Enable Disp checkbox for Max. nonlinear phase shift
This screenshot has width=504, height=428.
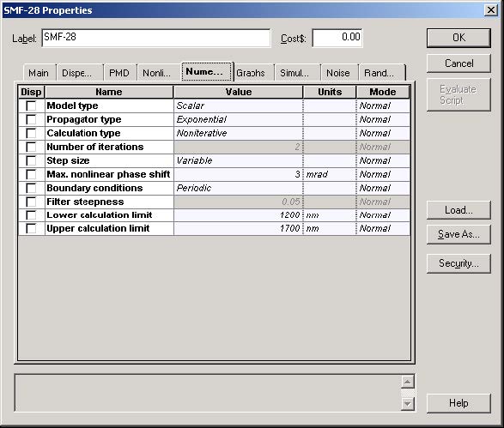click(x=31, y=174)
